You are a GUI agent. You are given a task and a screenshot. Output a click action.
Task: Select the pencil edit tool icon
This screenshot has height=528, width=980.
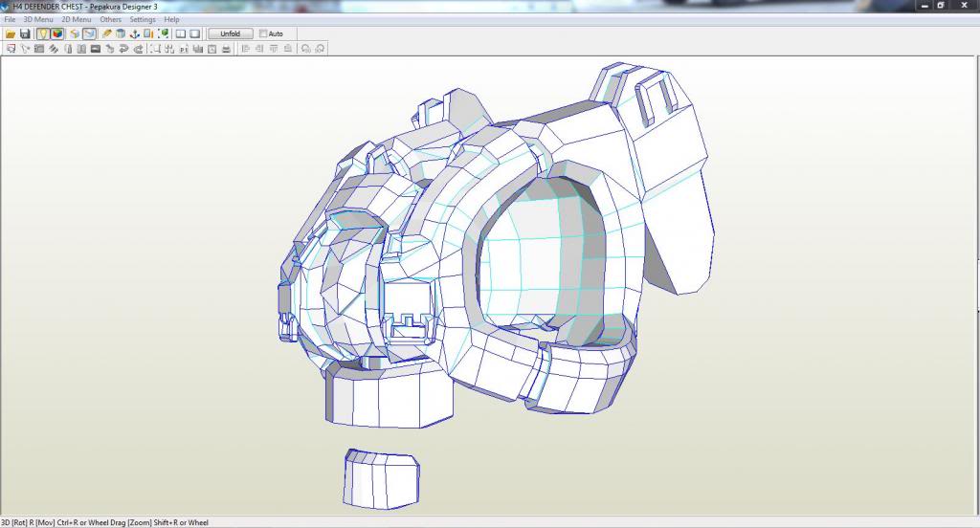click(107, 33)
